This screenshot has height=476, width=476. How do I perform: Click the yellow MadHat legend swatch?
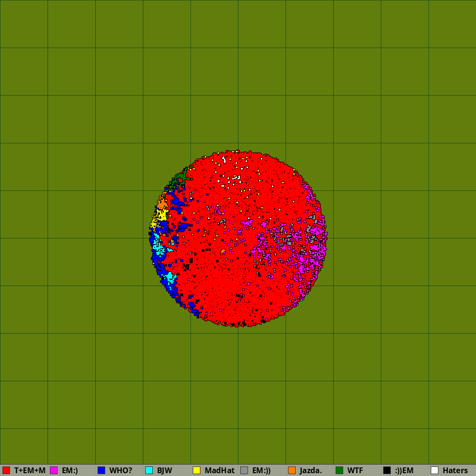197,470
